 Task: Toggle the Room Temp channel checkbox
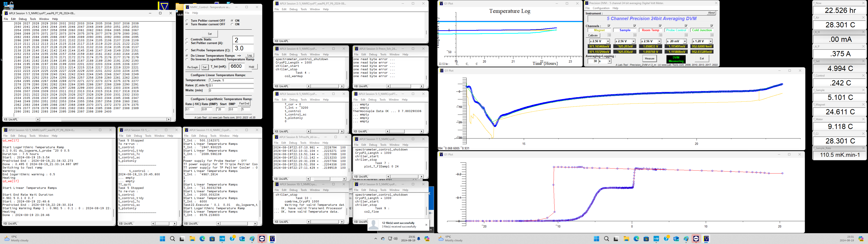(x=660, y=26)
